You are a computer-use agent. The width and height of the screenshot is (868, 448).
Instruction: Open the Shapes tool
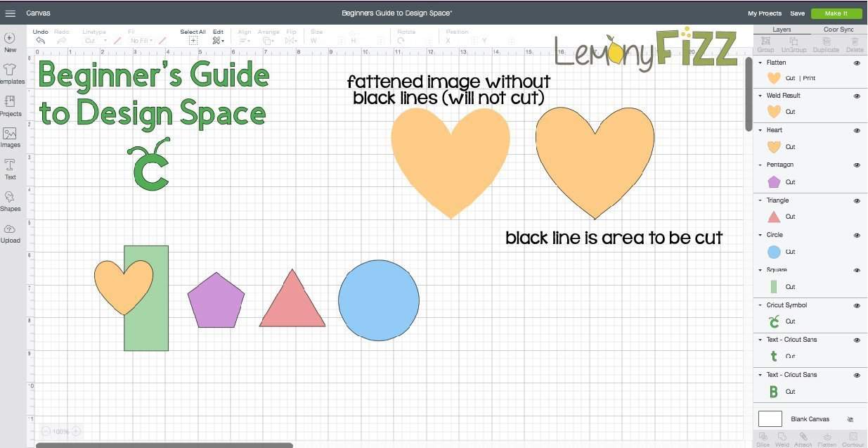(x=10, y=201)
